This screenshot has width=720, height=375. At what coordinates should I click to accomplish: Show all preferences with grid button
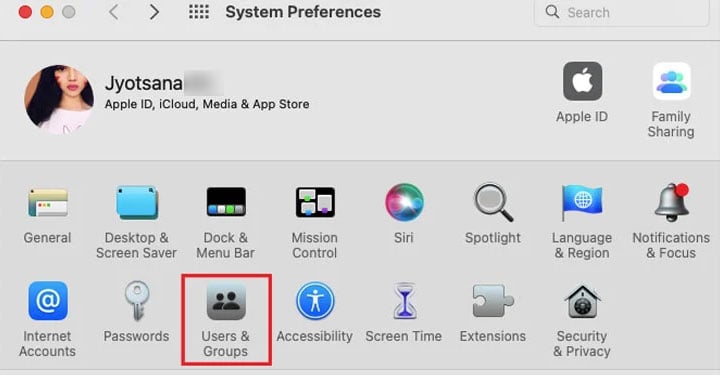click(x=199, y=12)
